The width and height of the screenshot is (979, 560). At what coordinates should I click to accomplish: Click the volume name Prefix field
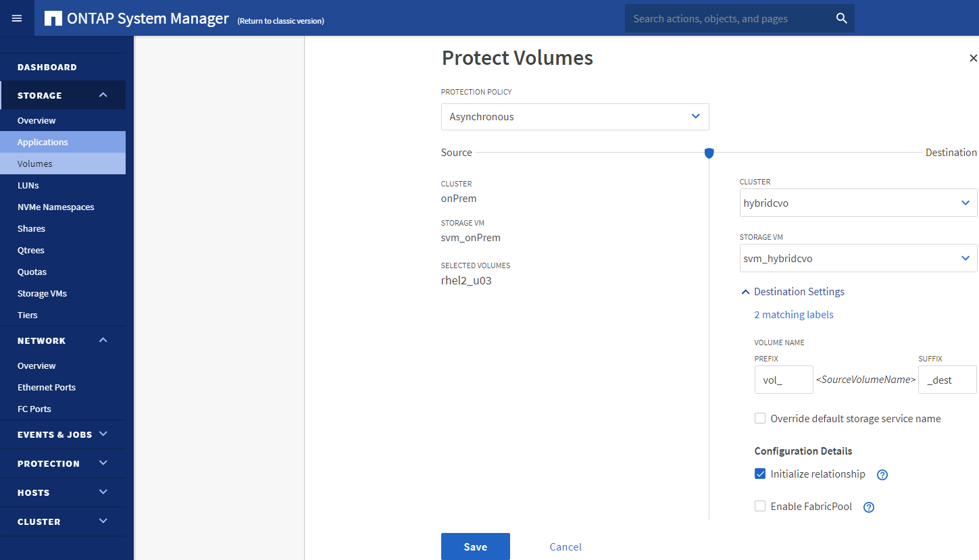click(783, 380)
